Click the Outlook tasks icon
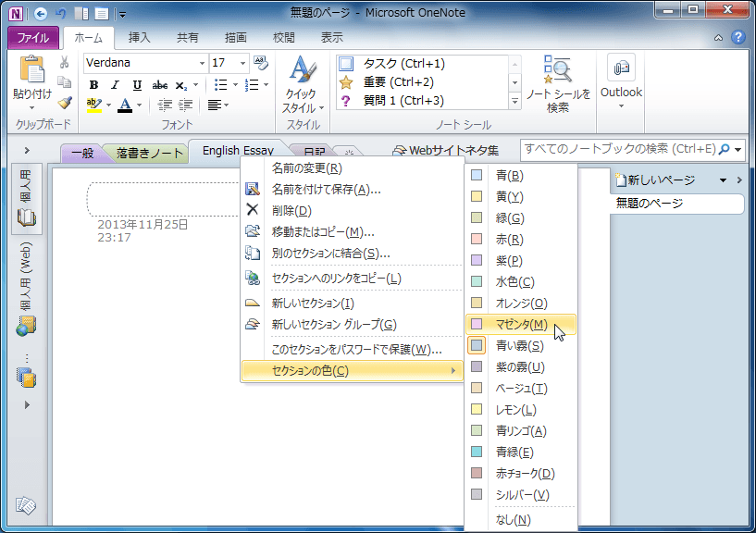Image resolution: width=756 pixels, height=533 pixels. coord(621,68)
